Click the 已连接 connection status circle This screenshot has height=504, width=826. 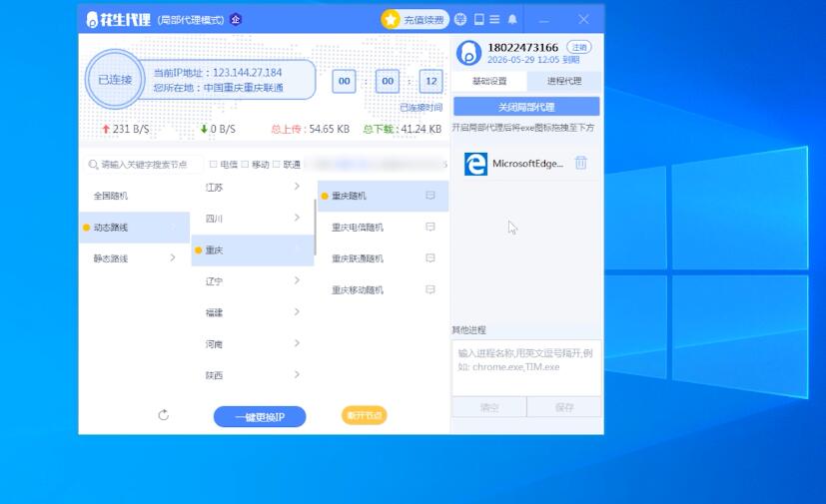(x=115, y=80)
